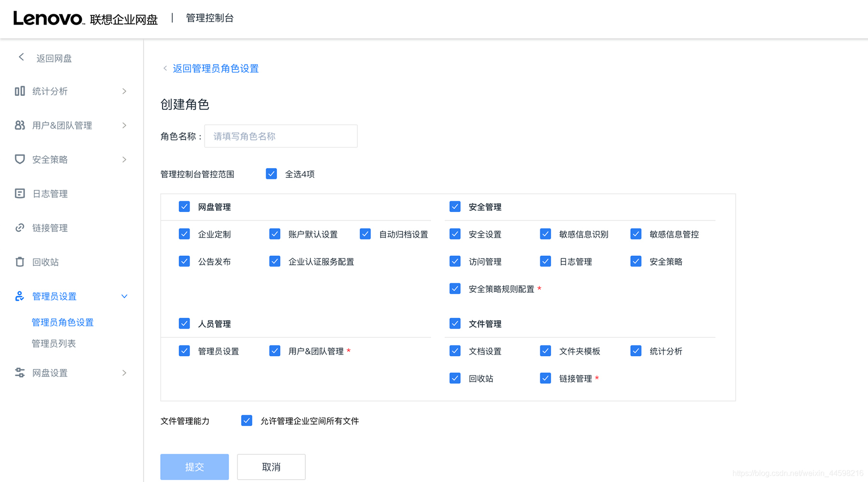Collapse the 管理员设置 section chevron
Screen dimensions: 868x482
pyautogui.click(x=124, y=296)
